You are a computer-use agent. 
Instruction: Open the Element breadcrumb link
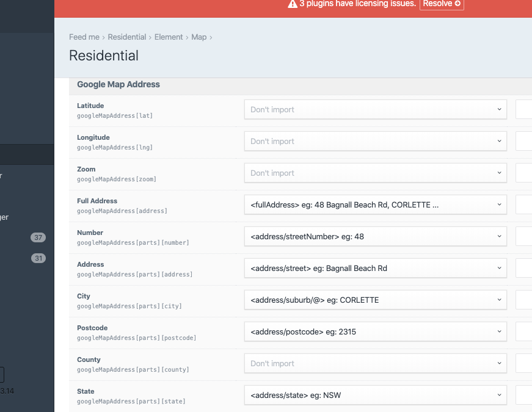coord(169,37)
